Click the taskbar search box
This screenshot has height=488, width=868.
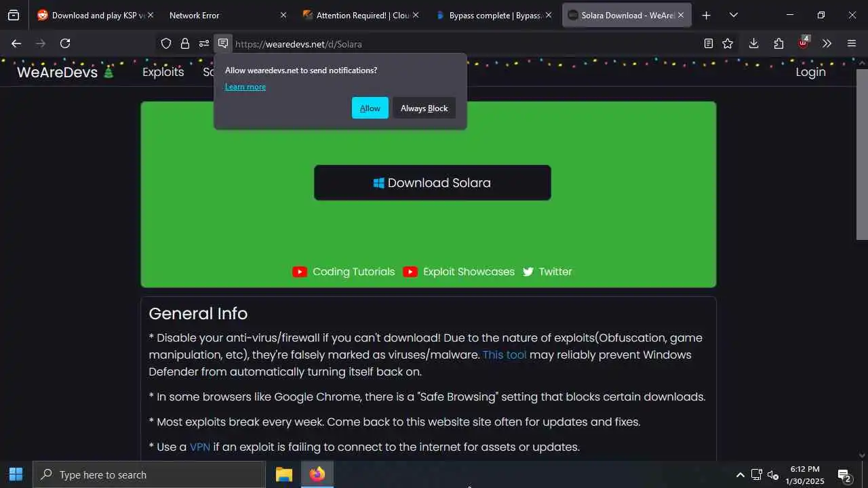(x=149, y=474)
